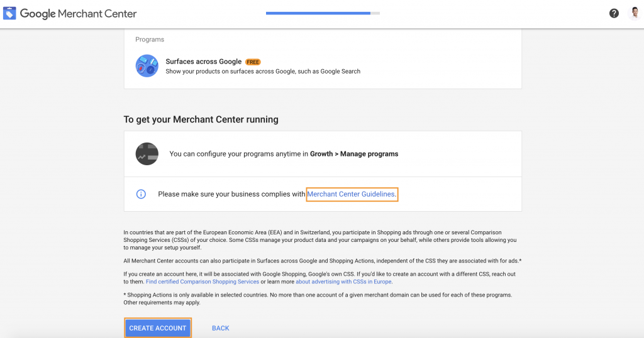The height and width of the screenshot is (338, 644).
Task: Click the dark Manage programs graph icon
Action: coord(147,154)
